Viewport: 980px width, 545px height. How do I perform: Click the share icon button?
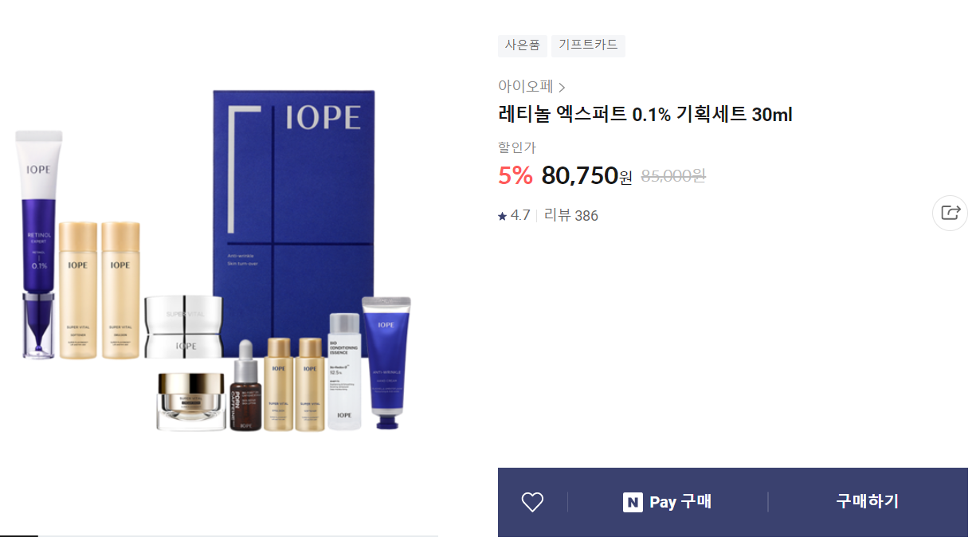950,213
